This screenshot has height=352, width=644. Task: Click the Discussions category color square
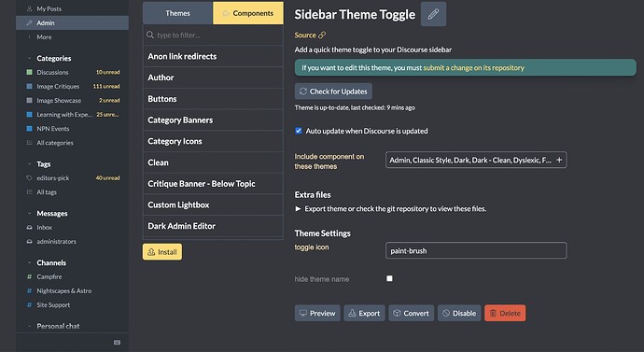(29, 72)
